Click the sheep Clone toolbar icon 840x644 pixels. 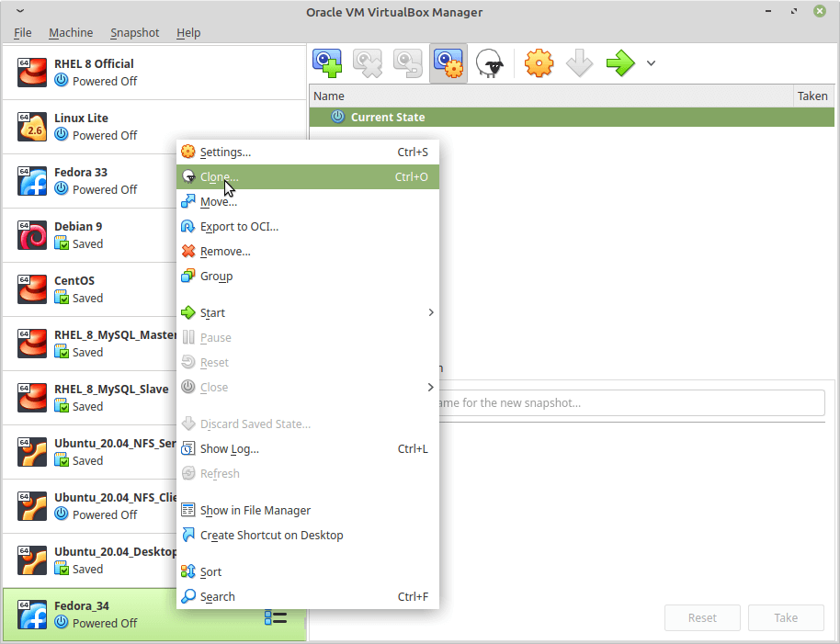point(489,63)
